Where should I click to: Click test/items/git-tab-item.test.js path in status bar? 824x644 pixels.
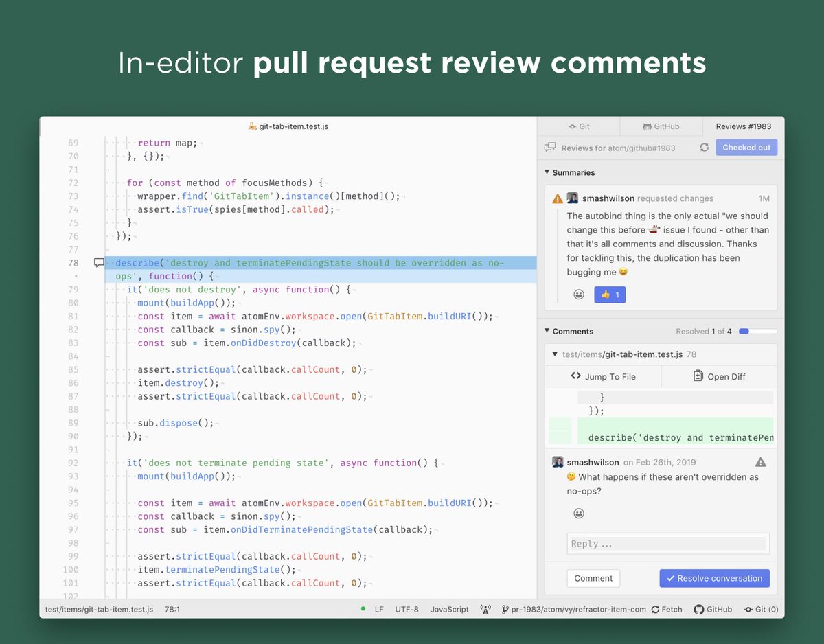[x=99, y=609]
